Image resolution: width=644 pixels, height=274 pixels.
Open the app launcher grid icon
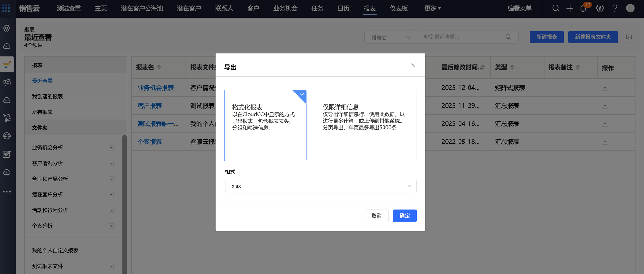tap(6, 8)
